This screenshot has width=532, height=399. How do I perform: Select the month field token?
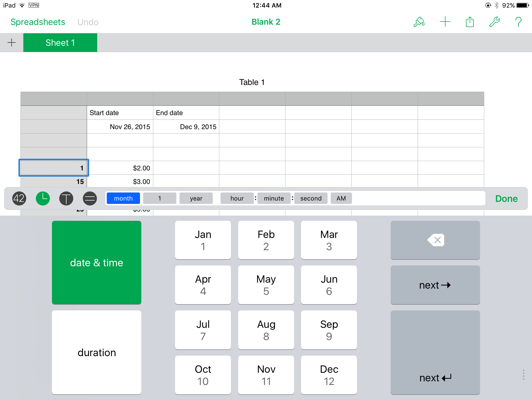(x=123, y=198)
